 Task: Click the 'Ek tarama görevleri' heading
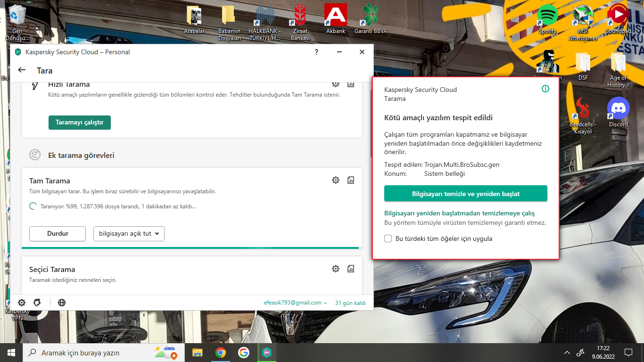click(81, 155)
